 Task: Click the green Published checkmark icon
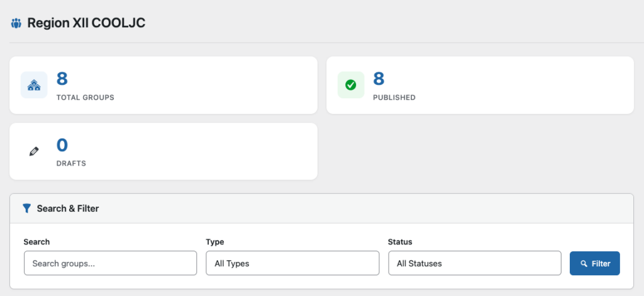pyautogui.click(x=351, y=85)
